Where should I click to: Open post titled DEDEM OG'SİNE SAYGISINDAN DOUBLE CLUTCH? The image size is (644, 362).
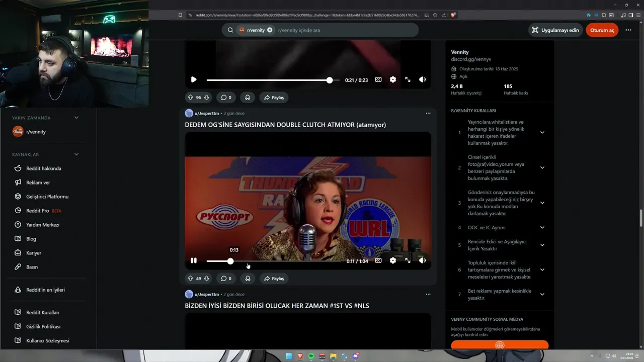click(285, 125)
